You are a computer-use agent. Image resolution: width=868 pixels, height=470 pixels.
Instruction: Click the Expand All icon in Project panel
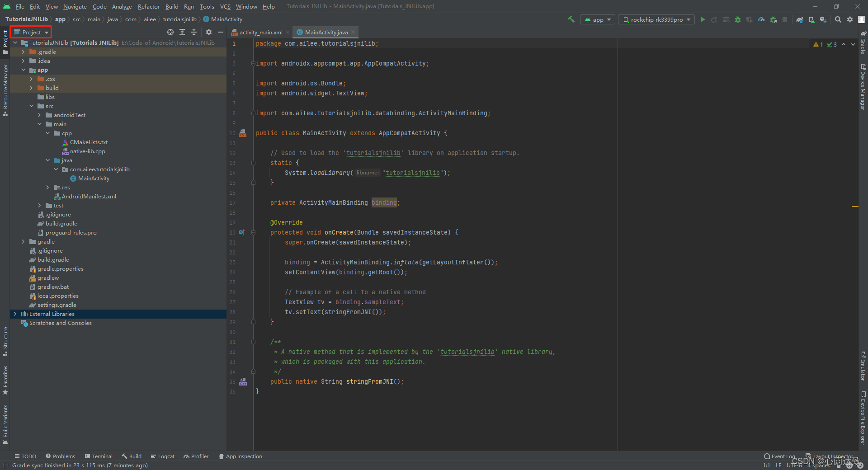point(182,32)
